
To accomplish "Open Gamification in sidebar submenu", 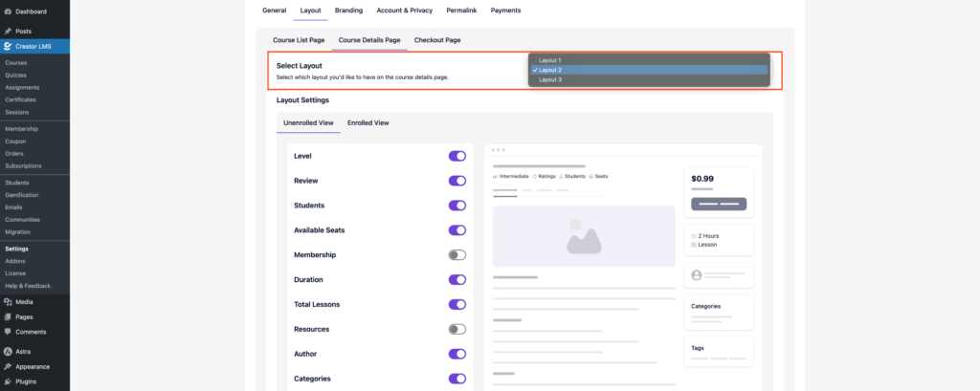I will (22, 195).
